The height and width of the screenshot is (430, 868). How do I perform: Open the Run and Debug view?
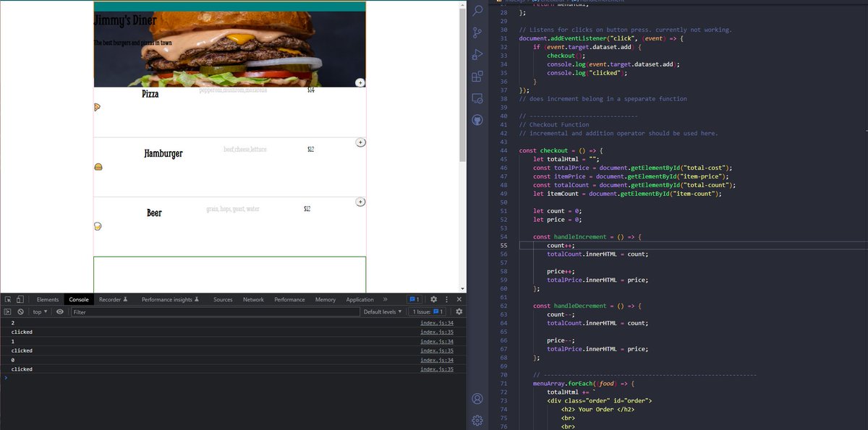pyautogui.click(x=477, y=54)
